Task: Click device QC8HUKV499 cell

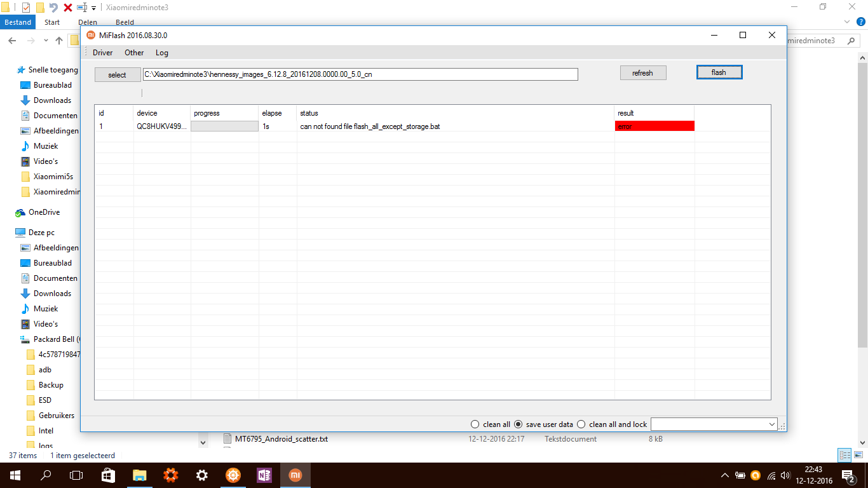Action: 162,126
